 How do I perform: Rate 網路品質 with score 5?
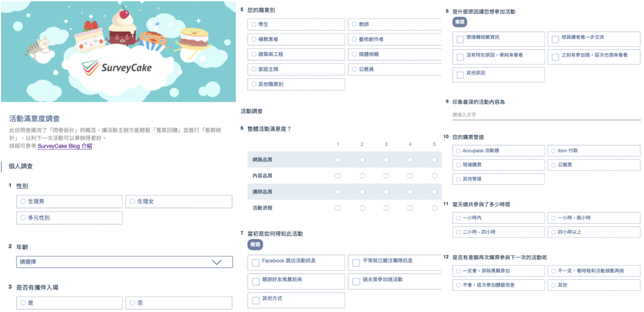click(x=434, y=160)
